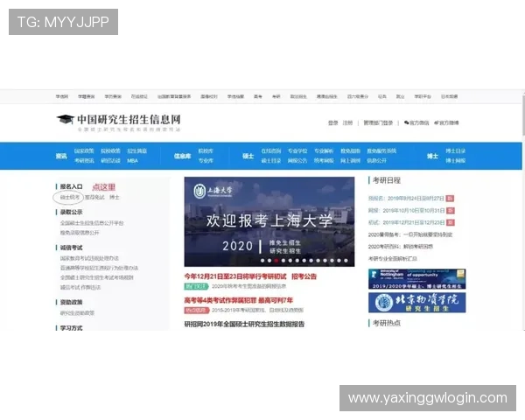Click 注册 register link
Image resolution: width=525 pixels, height=420 pixels.
(x=347, y=122)
